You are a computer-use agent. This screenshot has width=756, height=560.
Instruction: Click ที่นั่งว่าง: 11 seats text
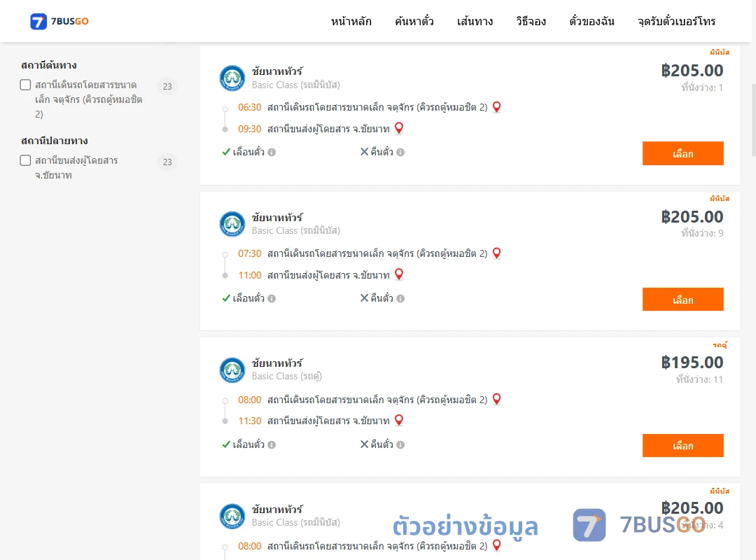click(699, 379)
